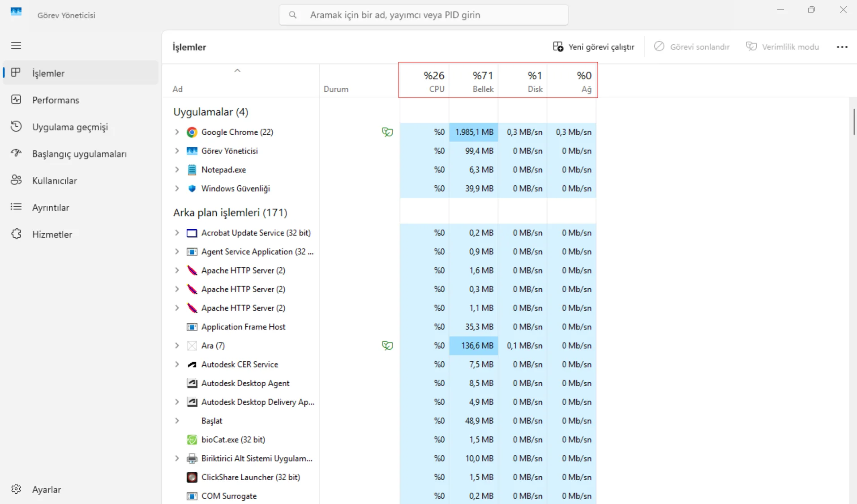Screen dimensions: 857x504
Task: Expand Acrobat Update Service entry
Action: [x=177, y=233]
